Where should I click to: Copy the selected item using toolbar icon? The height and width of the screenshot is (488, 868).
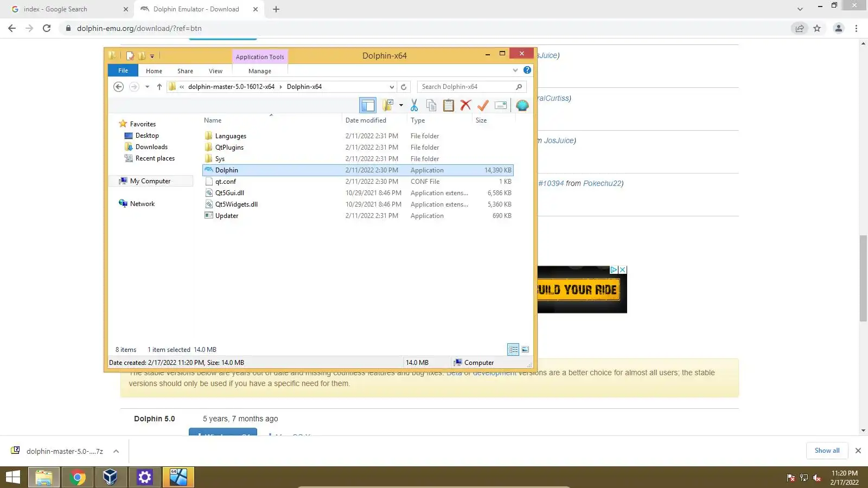coord(431,105)
